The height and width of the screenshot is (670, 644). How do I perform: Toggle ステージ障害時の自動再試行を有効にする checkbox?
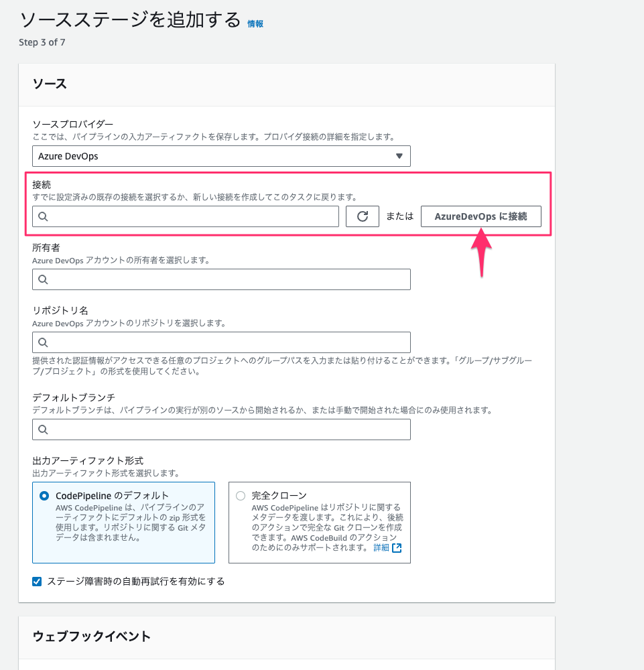[x=37, y=582]
